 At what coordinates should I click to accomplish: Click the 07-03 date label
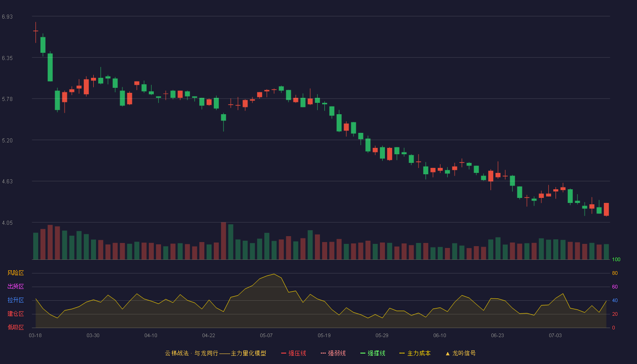click(x=555, y=336)
